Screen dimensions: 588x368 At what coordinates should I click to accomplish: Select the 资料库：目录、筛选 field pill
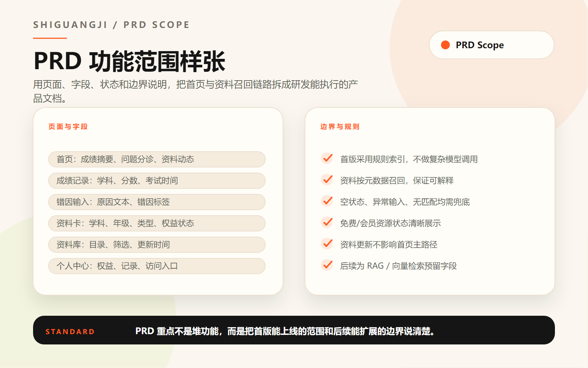point(157,245)
